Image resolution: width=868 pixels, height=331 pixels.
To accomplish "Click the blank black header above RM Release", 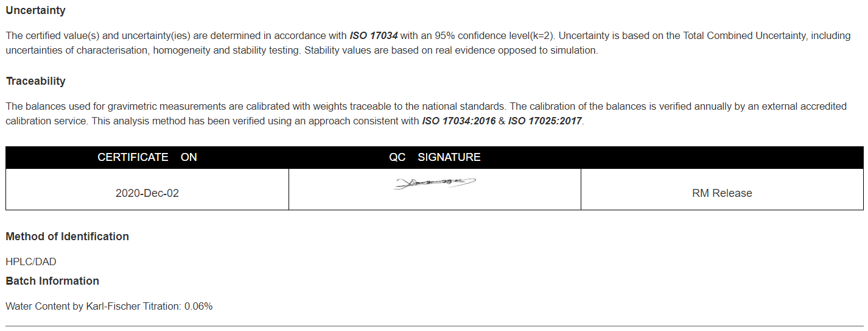I will (x=722, y=157).
